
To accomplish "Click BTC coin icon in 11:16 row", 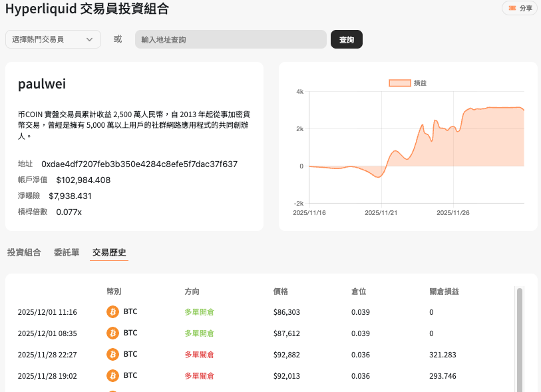I will coord(113,311).
